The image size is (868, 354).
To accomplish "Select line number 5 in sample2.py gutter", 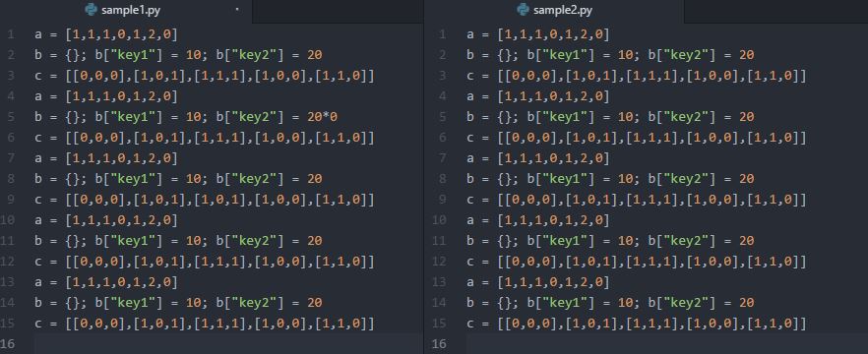I will tap(442, 117).
